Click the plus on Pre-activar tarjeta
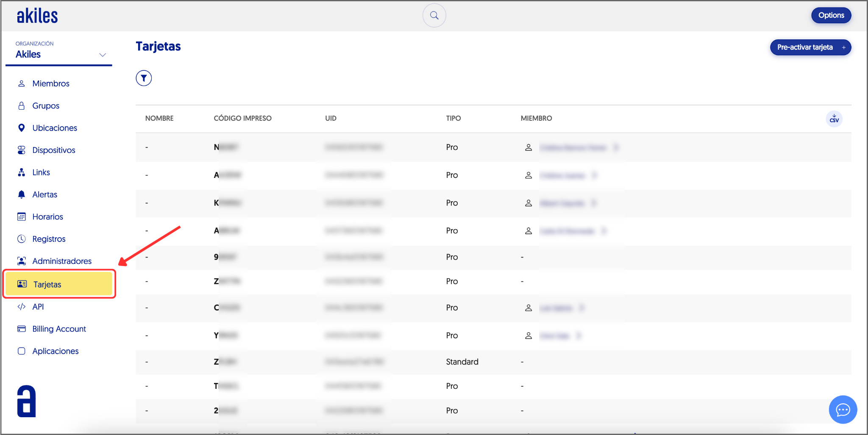 pos(843,47)
